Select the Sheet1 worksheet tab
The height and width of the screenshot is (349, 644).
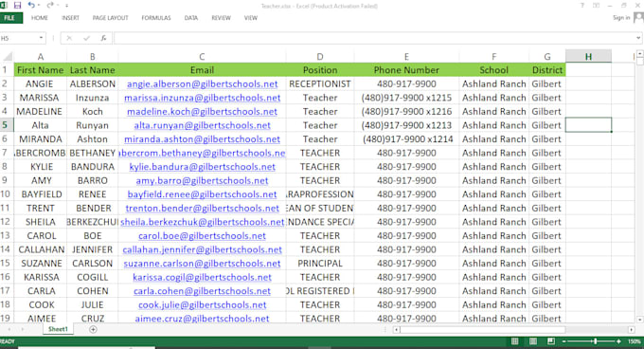tap(58, 329)
